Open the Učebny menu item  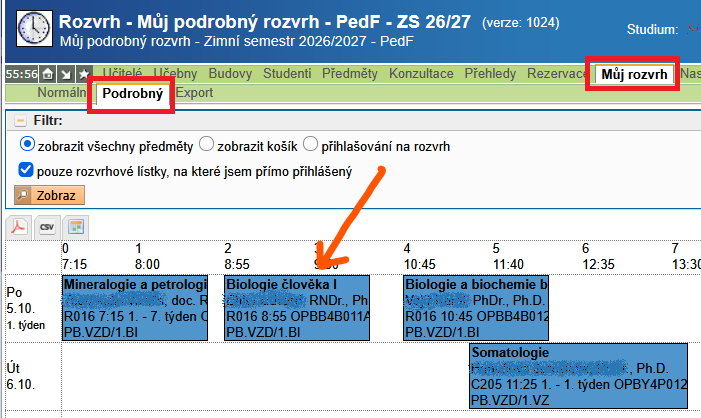click(x=175, y=73)
